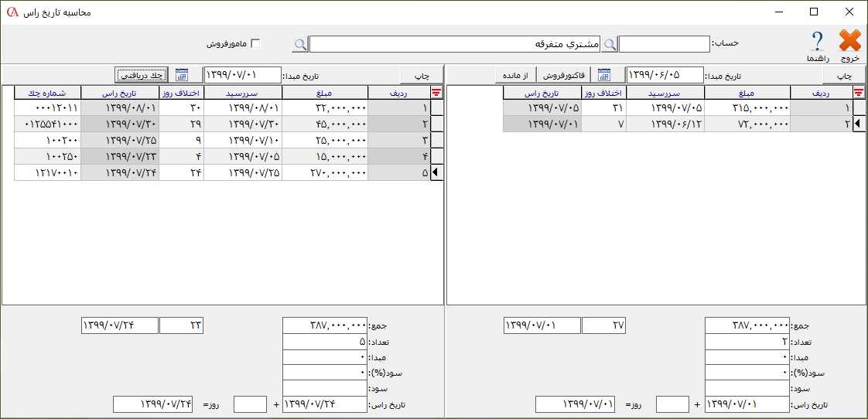Click the شماره چک column header
The width and height of the screenshot is (868, 419).
pos(47,93)
